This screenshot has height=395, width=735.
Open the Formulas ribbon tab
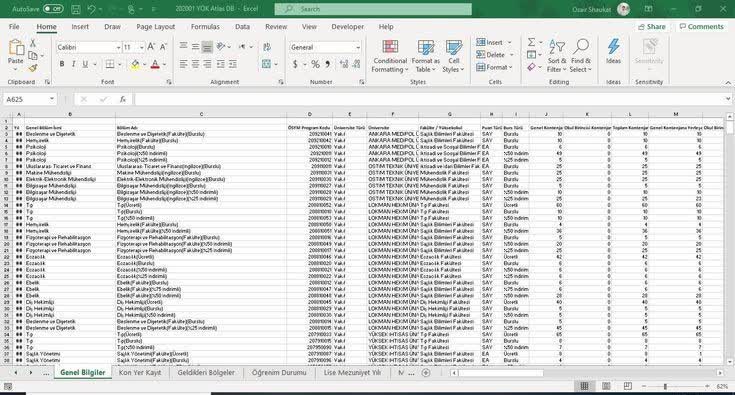click(x=205, y=27)
